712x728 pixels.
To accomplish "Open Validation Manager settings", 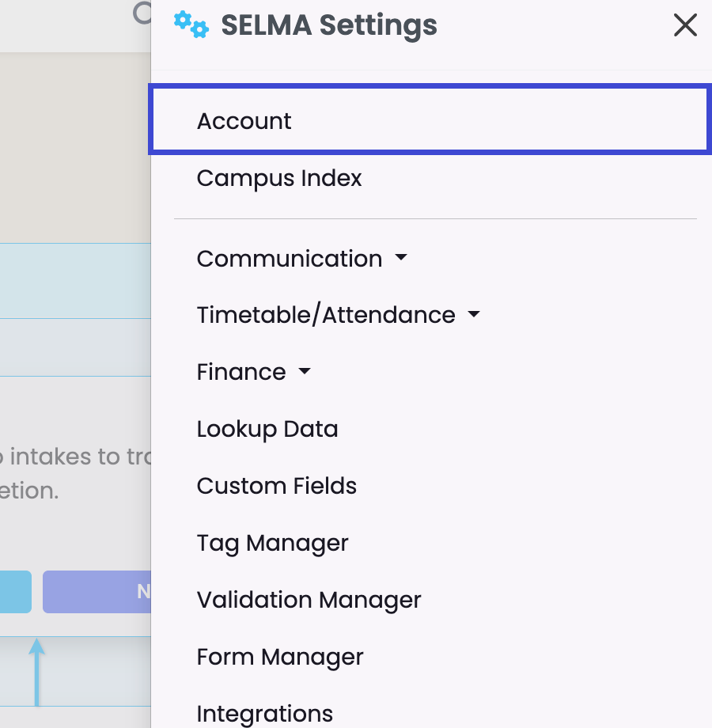I will pyautogui.click(x=309, y=600).
